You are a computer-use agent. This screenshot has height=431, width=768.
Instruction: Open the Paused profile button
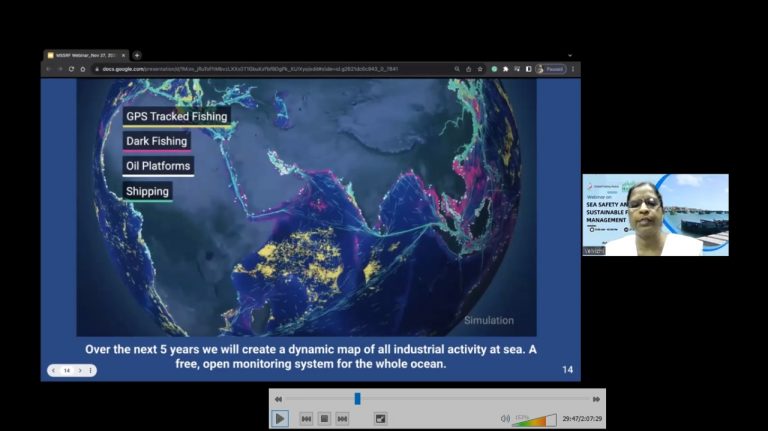point(551,69)
